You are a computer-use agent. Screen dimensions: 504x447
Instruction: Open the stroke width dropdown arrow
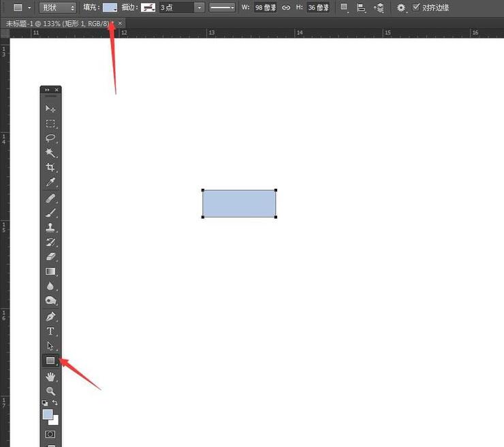click(x=200, y=7)
